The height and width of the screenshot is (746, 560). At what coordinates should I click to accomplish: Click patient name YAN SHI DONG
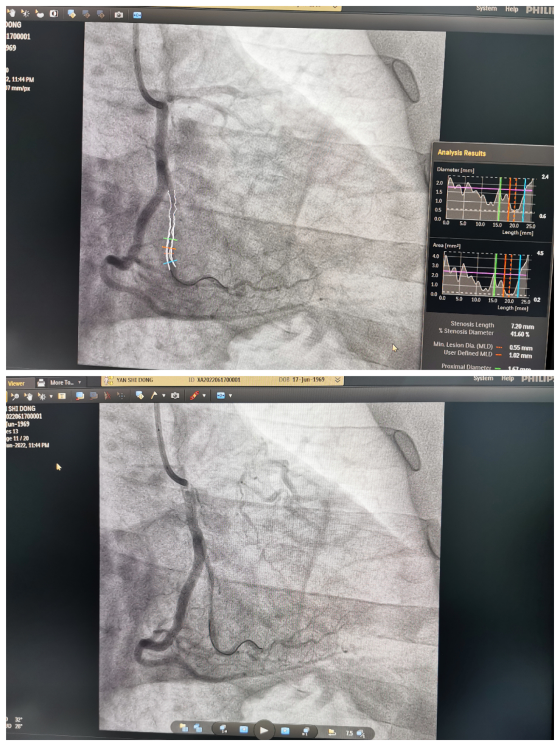coord(135,380)
